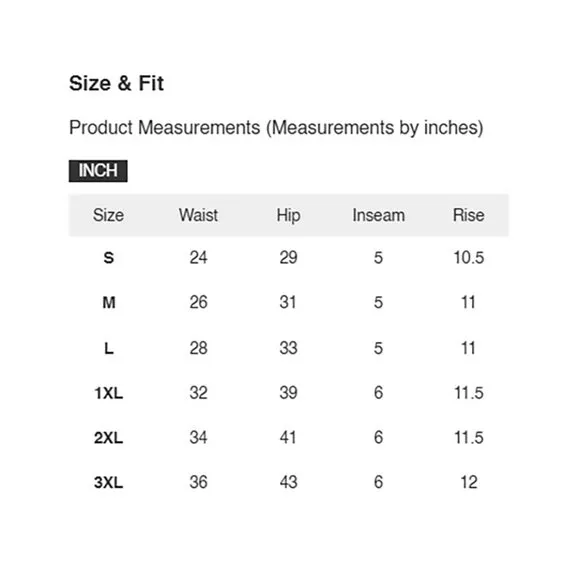The height and width of the screenshot is (580, 580).
Task: Select the 1XL size row label
Action: pos(108,393)
